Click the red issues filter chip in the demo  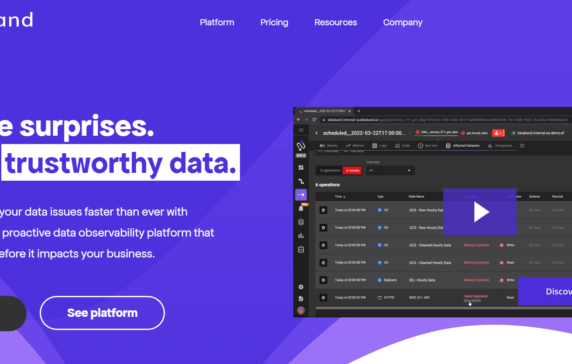point(352,170)
